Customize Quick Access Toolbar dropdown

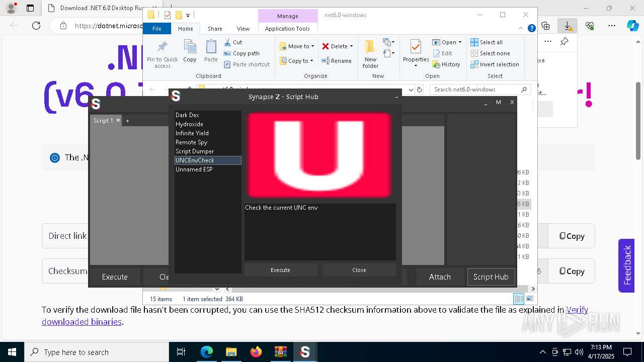click(188, 15)
